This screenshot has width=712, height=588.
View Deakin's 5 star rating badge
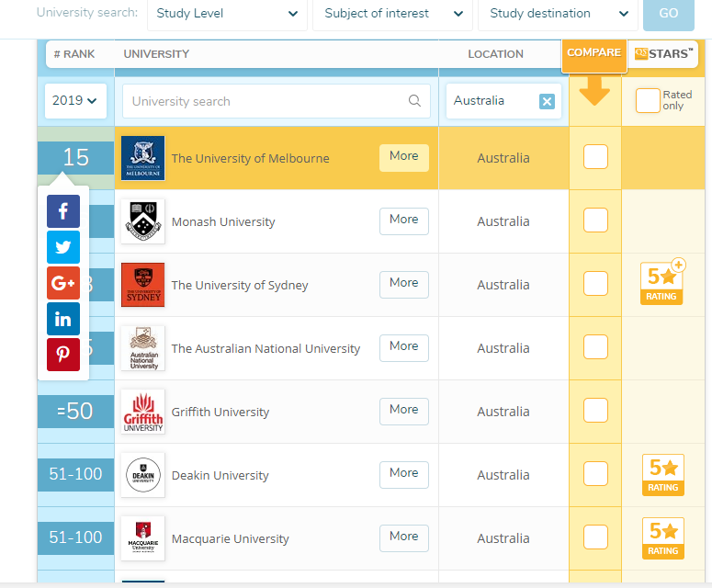663,475
